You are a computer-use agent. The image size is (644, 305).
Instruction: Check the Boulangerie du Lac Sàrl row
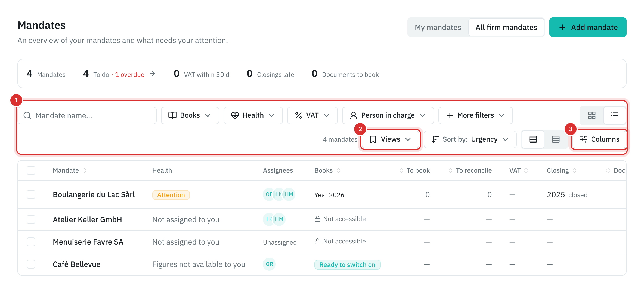click(31, 194)
